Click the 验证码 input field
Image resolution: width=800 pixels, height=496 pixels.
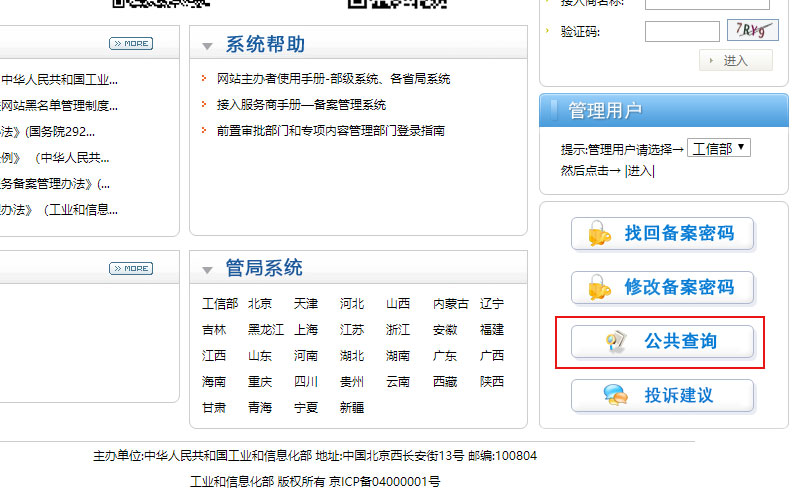pyautogui.click(x=682, y=32)
